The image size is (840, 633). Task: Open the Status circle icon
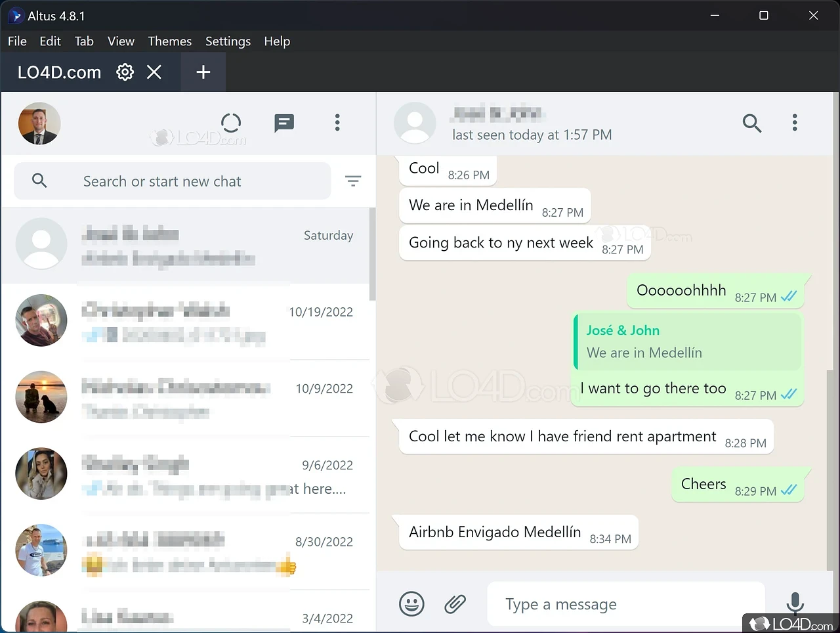coord(231,123)
